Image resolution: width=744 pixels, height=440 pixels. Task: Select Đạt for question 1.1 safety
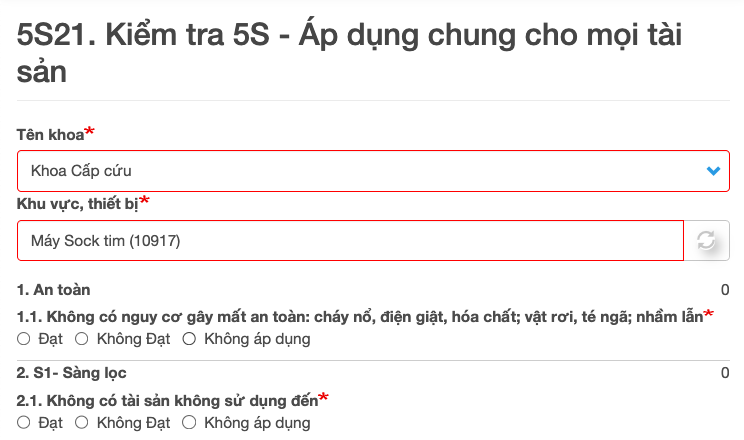24,339
